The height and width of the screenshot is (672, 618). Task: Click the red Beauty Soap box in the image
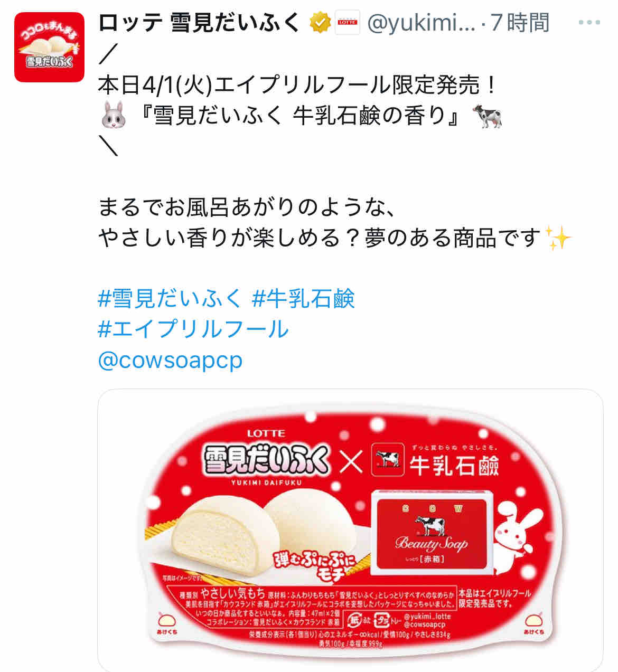(x=432, y=532)
